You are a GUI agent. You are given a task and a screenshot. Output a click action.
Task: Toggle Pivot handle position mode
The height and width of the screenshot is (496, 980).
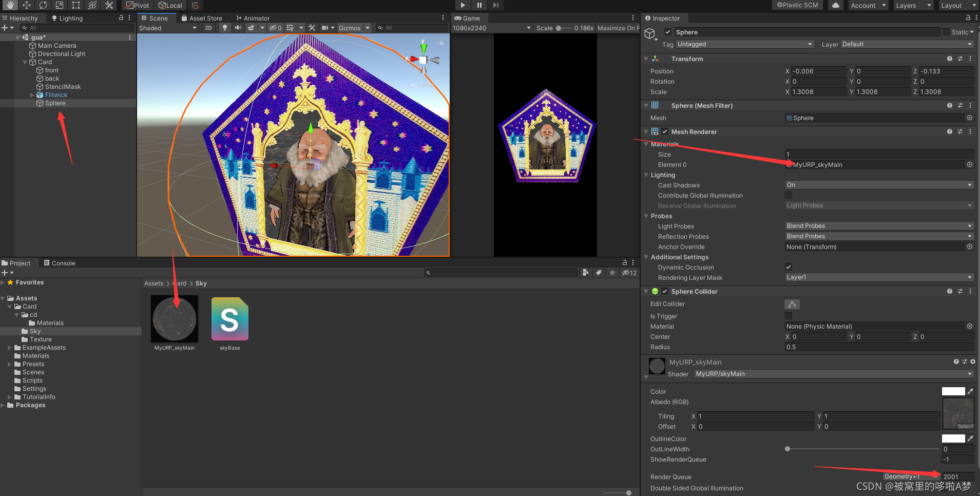click(x=138, y=5)
